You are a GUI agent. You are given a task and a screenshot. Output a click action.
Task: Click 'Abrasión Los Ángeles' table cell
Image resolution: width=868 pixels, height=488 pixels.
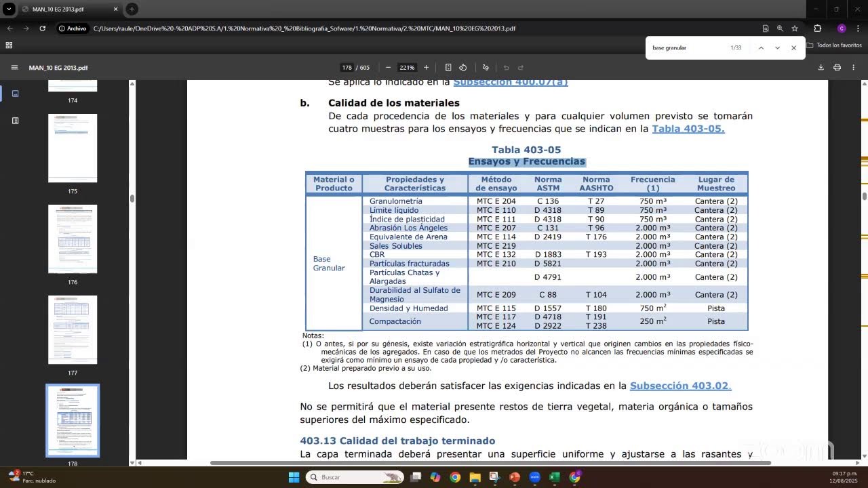[408, 228]
